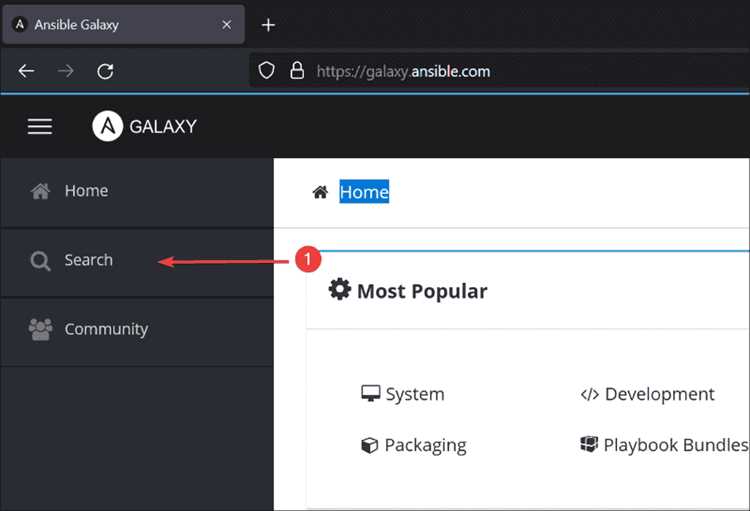Viewport: 750px width, 511px height.
Task: Click the System monitor icon
Action: pyautogui.click(x=371, y=394)
